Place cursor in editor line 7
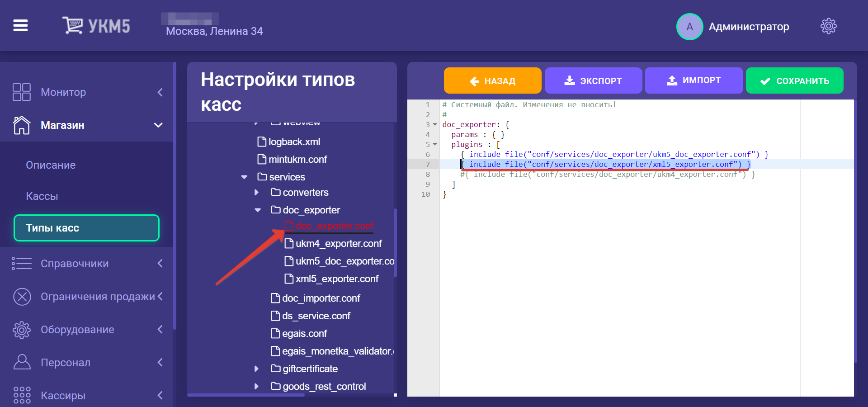The width and height of the screenshot is (868, 407). [646, 164]
